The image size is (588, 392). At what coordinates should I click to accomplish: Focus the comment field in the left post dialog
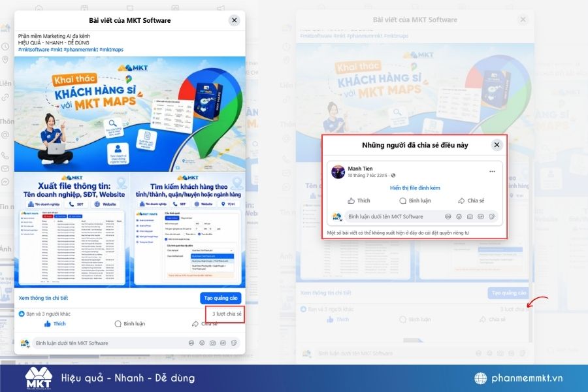point(110,343)
